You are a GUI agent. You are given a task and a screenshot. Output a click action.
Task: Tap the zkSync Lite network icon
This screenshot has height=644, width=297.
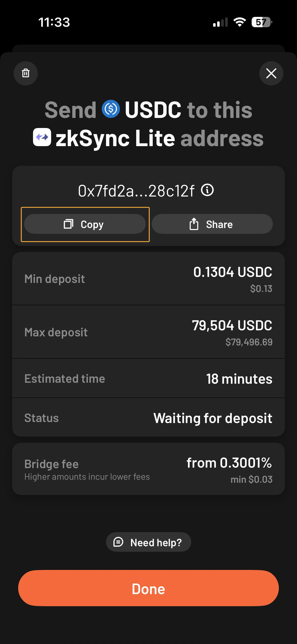[x=42, y=137]
